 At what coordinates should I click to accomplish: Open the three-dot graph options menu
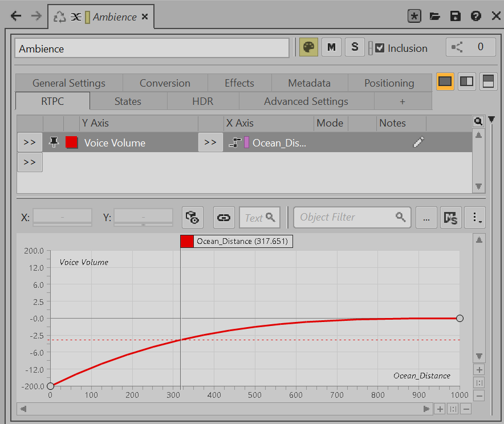click(x=475, y=217)
